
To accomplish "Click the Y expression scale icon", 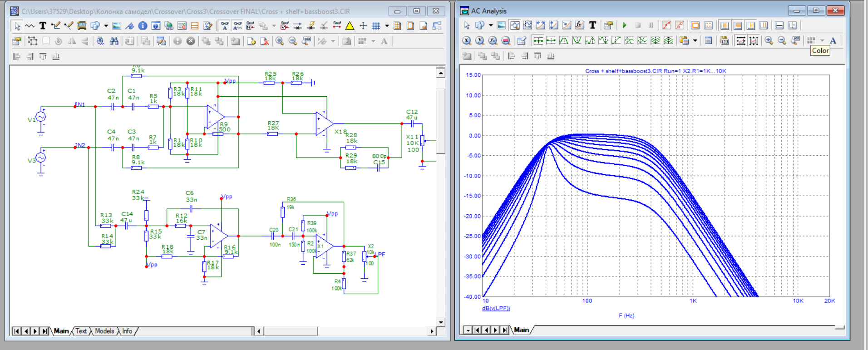I will (479, 40).
